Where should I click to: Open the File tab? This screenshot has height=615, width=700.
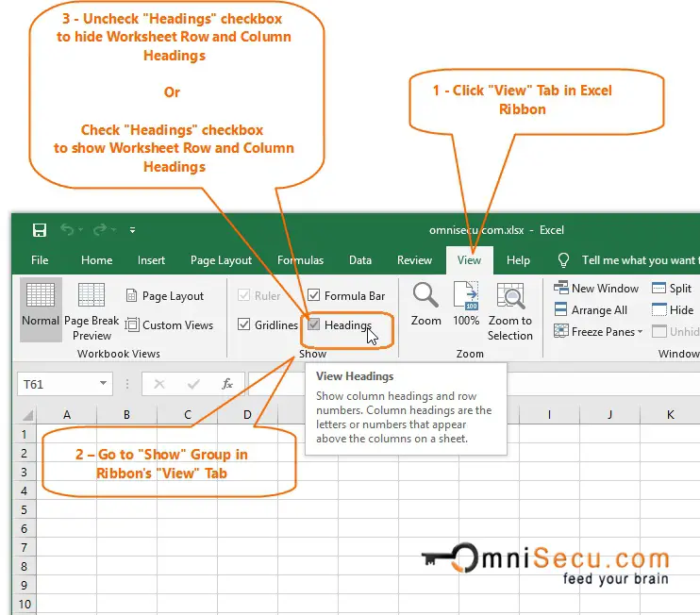point(40,260)
